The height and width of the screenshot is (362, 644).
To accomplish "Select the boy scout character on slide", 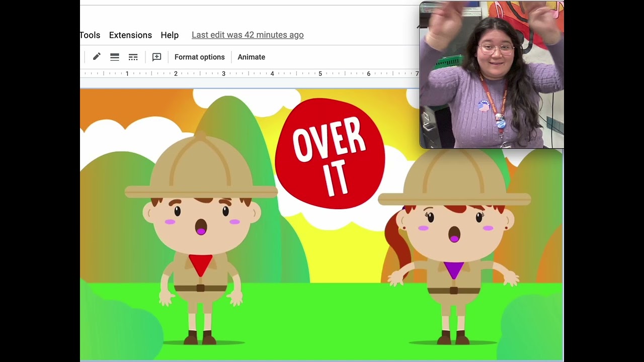I will coord(201,238).
